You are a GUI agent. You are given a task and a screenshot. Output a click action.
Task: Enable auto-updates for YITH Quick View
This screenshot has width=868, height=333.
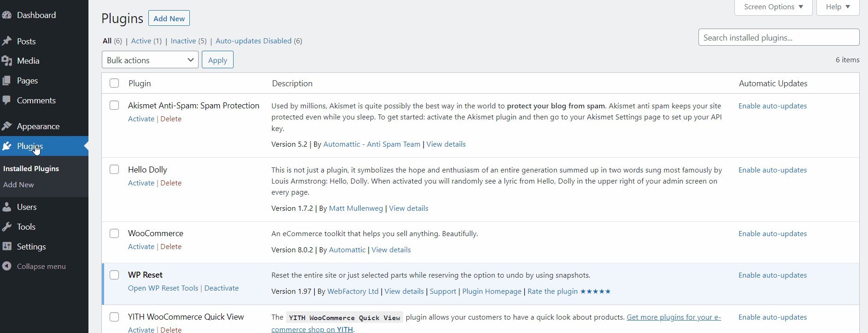(773, 317)
